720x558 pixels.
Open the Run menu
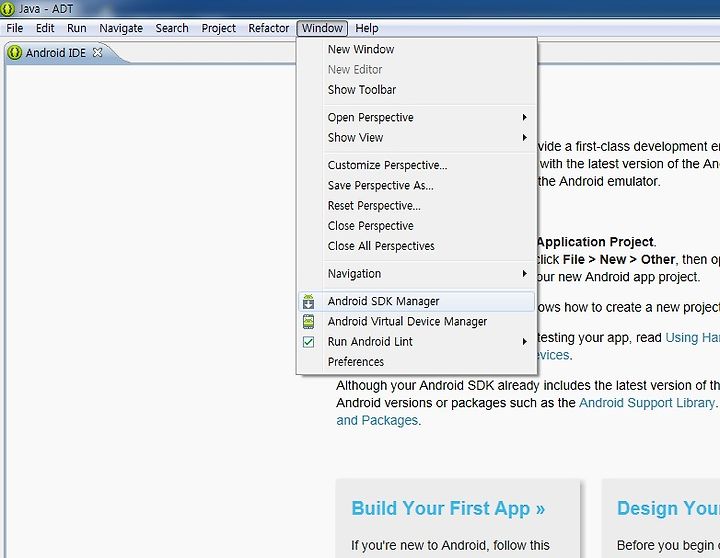coord(77,28)
